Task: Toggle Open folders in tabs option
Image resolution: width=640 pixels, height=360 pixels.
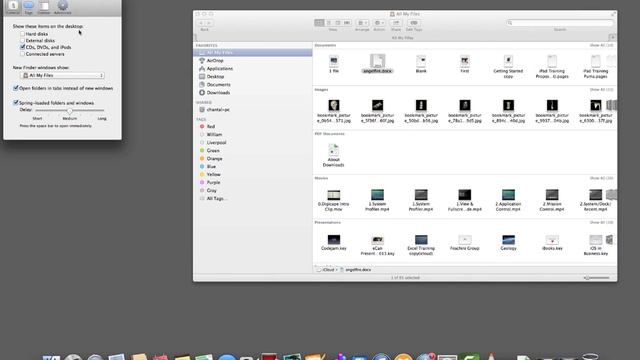Action: pos(16,88)
